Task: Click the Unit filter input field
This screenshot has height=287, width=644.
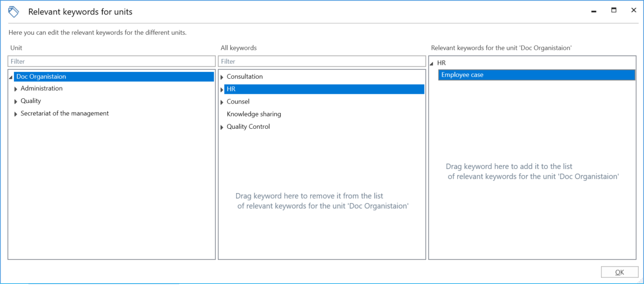Action: [111, 62]
